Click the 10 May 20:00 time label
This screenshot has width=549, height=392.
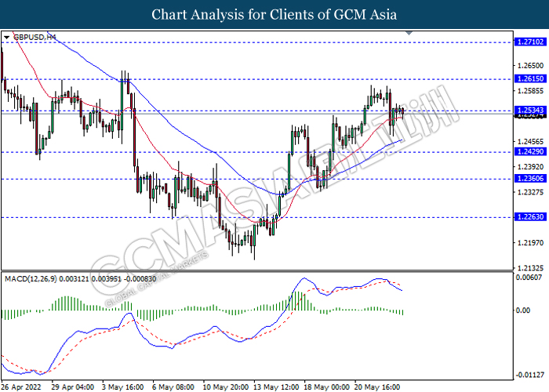226,387
